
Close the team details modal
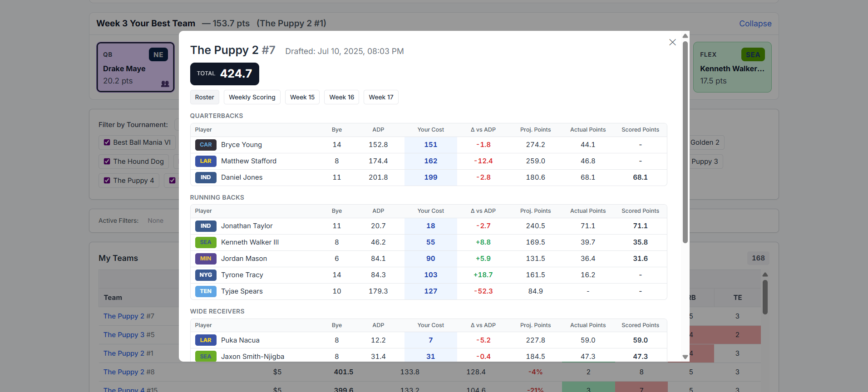tap(672, 42)
